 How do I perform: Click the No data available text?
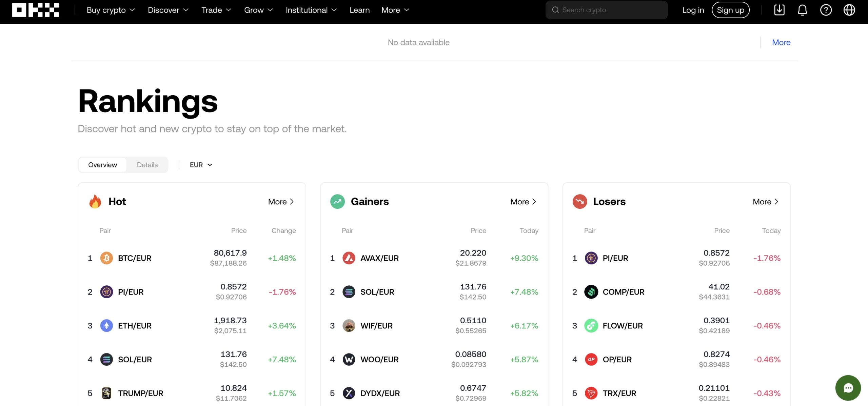(x=418, y=42)
